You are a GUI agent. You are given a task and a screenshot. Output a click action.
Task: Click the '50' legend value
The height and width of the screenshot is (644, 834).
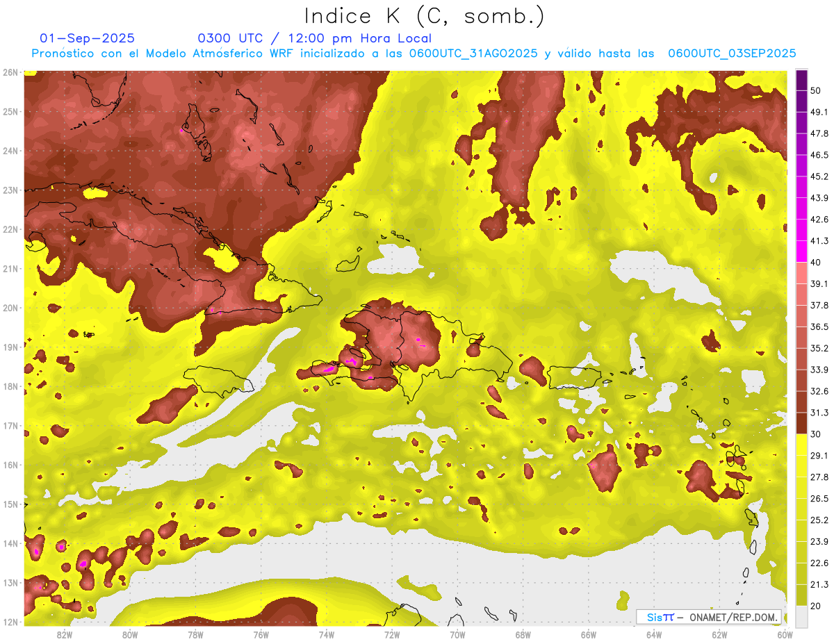(x=816, y=90)
